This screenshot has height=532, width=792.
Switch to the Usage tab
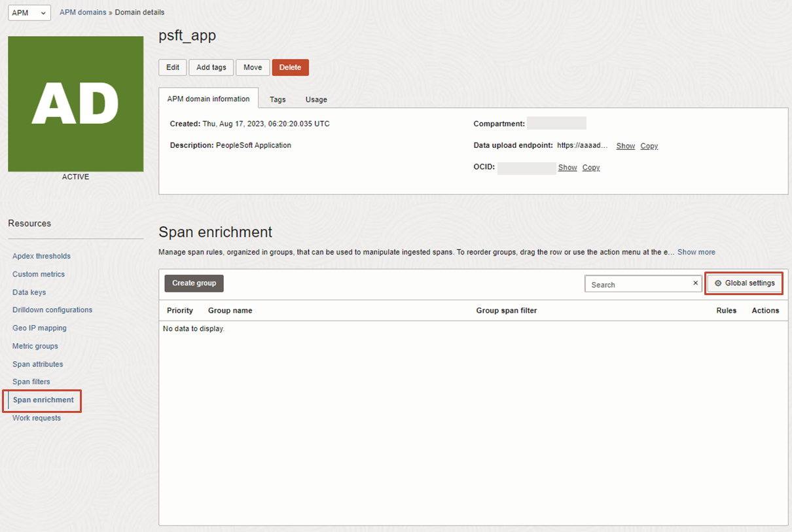tap(316, 99)
